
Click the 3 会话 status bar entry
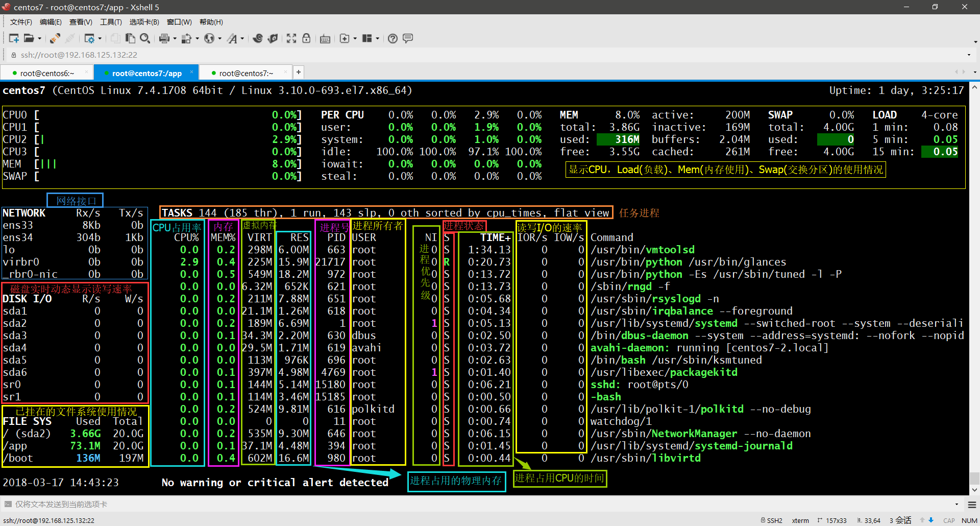point(900,520)
